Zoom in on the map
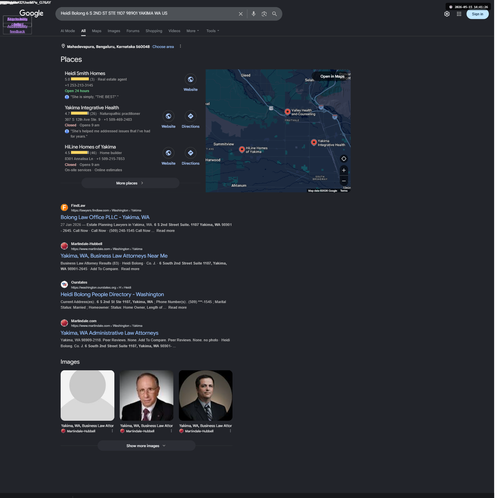The height and width of the screenshot is (498, 500). tap(344, 170)
